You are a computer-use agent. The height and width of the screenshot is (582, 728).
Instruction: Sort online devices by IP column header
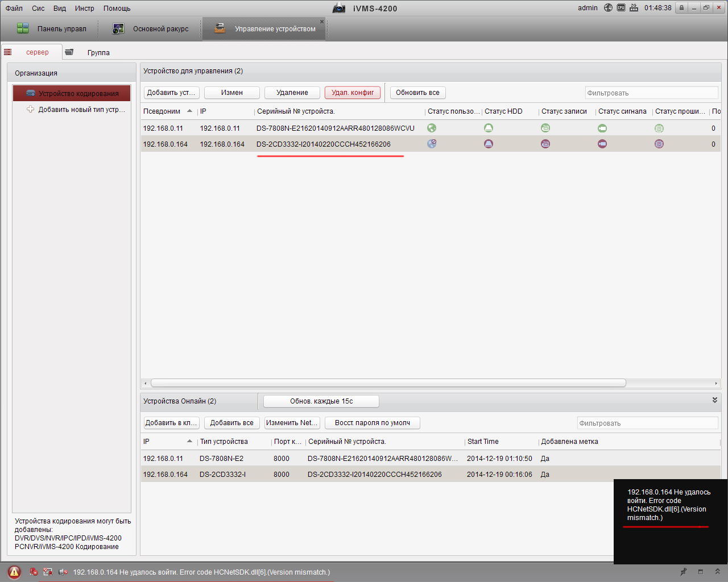point(168,442)
